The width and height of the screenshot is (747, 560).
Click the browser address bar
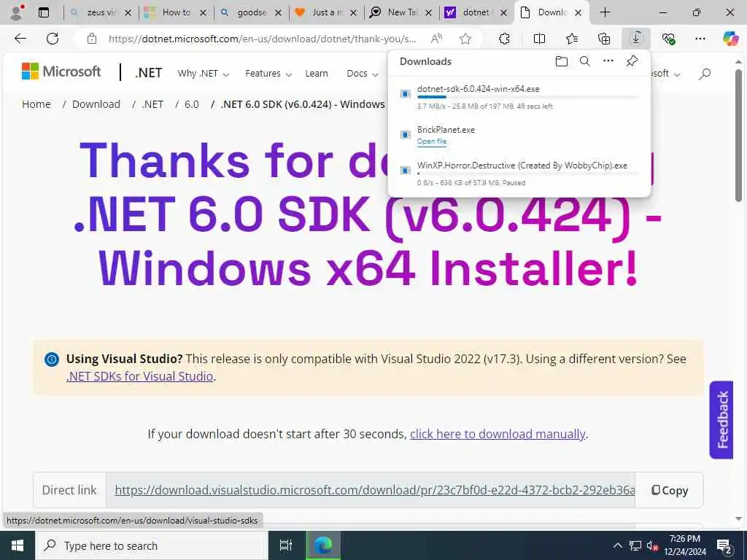(262, 39)
